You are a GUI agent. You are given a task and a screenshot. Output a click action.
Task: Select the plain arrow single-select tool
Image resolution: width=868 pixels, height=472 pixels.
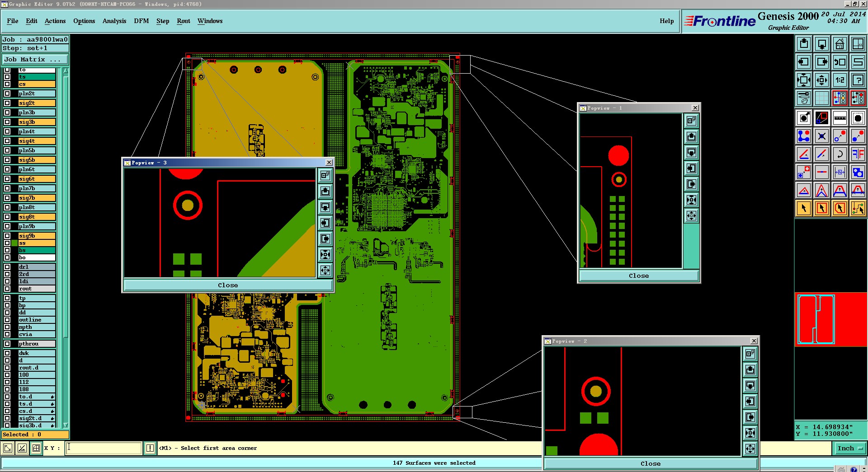804,208
